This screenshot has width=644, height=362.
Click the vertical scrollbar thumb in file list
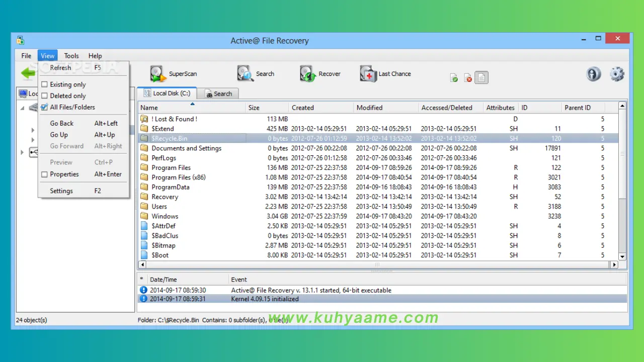coord(622,154)
